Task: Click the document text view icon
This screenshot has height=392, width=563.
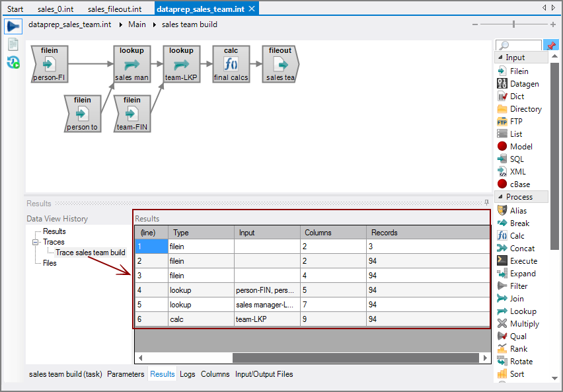Action: pos(13,44)
